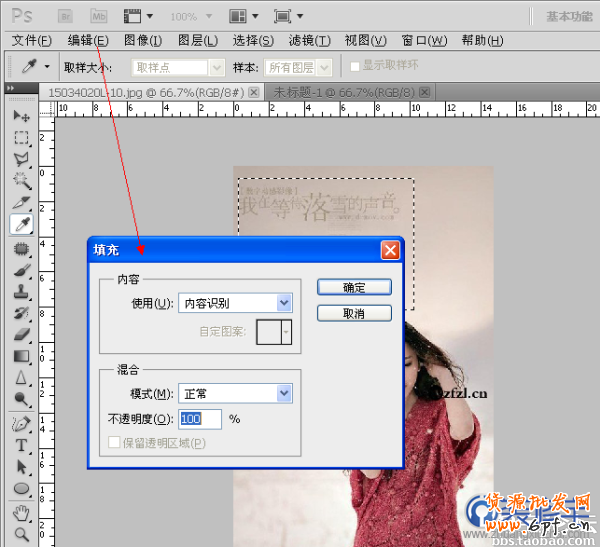Open the 使用 content dropdown
The height and width of the screenshot is (547, 600).
(235, 303)
